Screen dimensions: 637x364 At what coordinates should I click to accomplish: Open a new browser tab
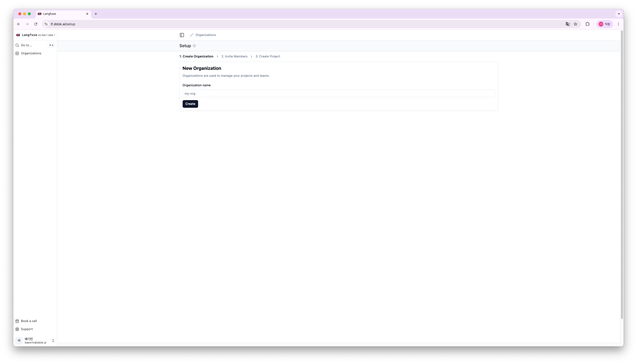[x=96, y=14]
